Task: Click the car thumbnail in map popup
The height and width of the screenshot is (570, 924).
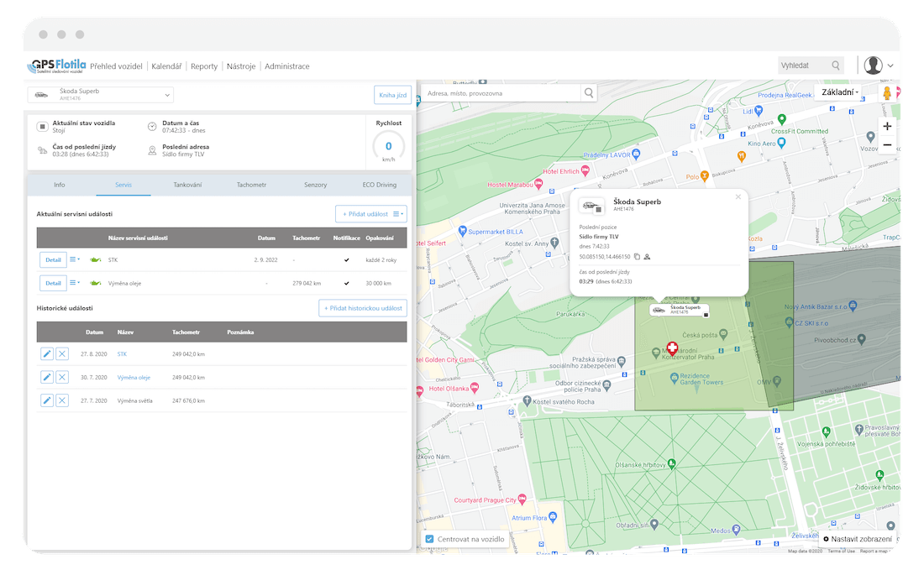Action: tap(591, 207)
